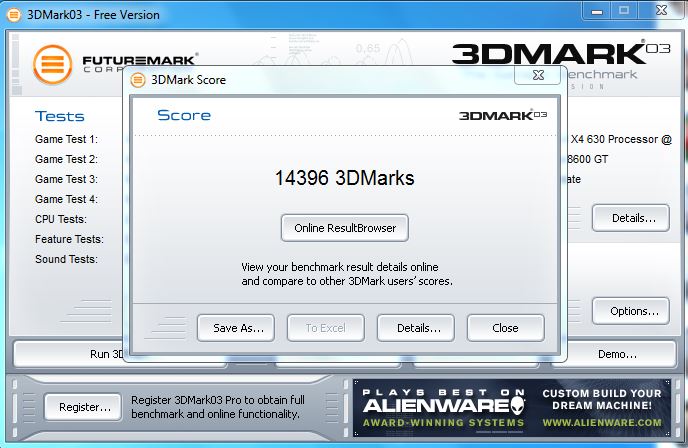Open the Options... button in main window
Viewport: 688px width, 448px height.
(631, 311)
